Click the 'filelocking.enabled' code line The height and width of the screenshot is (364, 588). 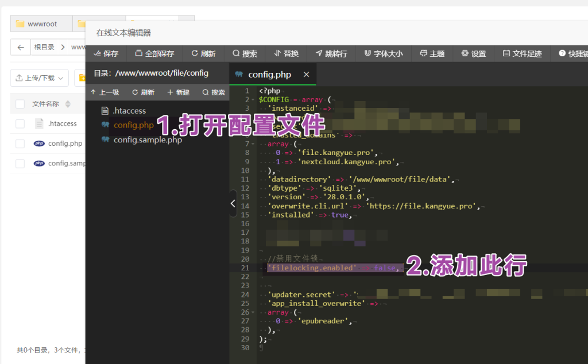(335, 268)
